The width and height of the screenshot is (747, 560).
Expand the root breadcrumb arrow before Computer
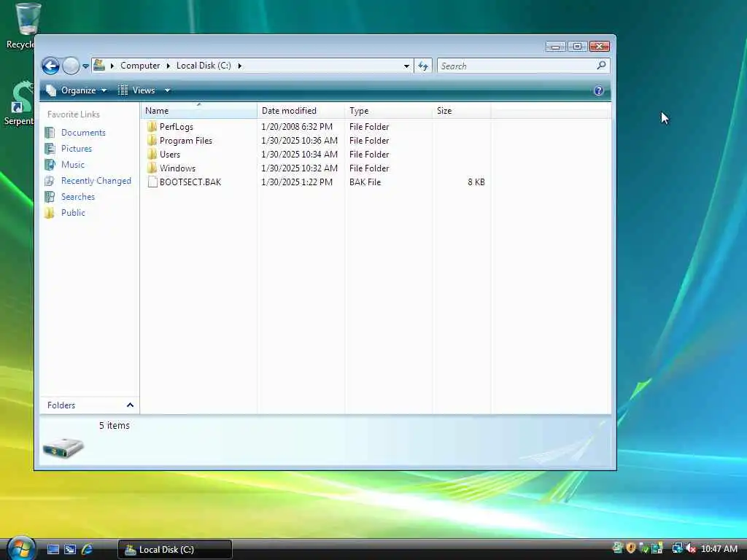tap(112, 66)
